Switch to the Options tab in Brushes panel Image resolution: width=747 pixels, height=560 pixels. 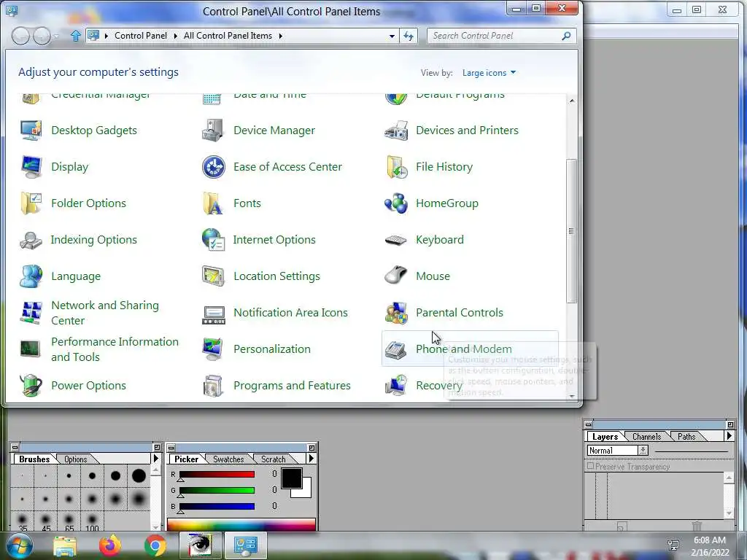click(75, 459)
